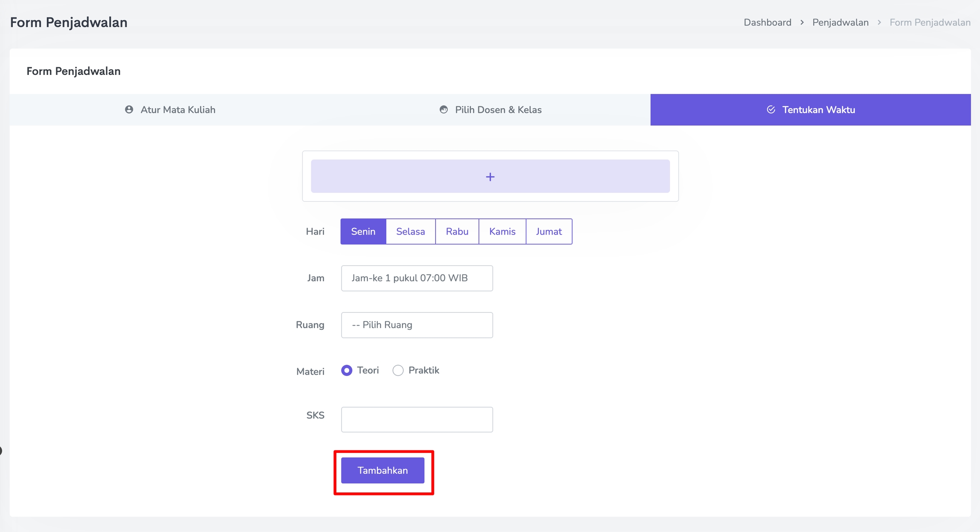Focus the SKS input field
The image size is (980, 532).
point(417,420)
